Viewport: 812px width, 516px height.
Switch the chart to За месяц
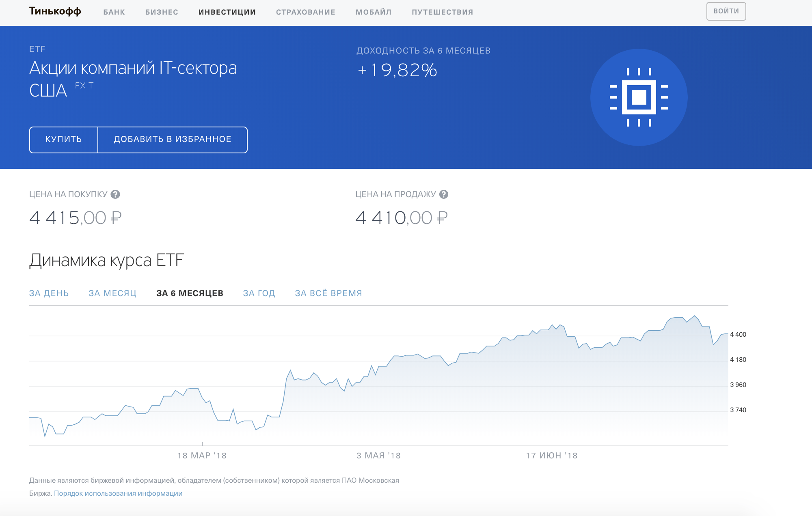[112, 293]
